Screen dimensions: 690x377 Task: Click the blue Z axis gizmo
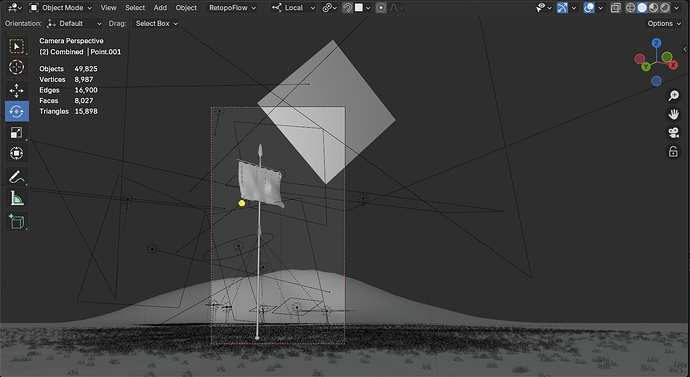[656, 43]
